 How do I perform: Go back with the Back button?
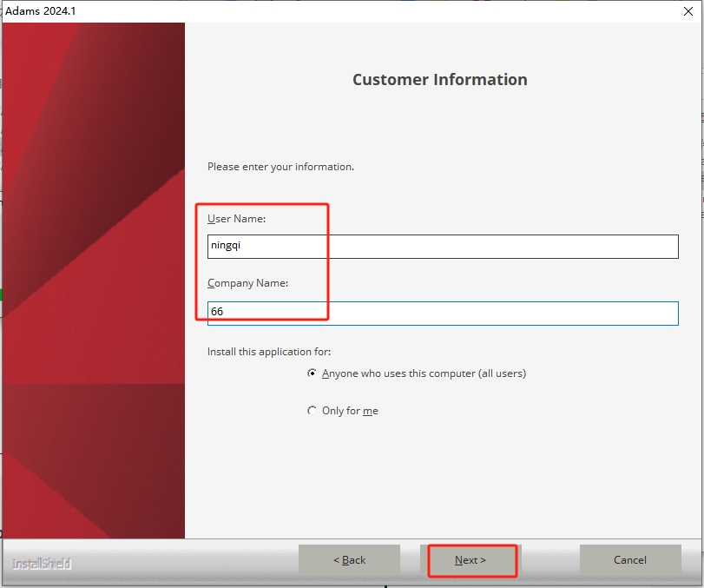coord(349,559)
